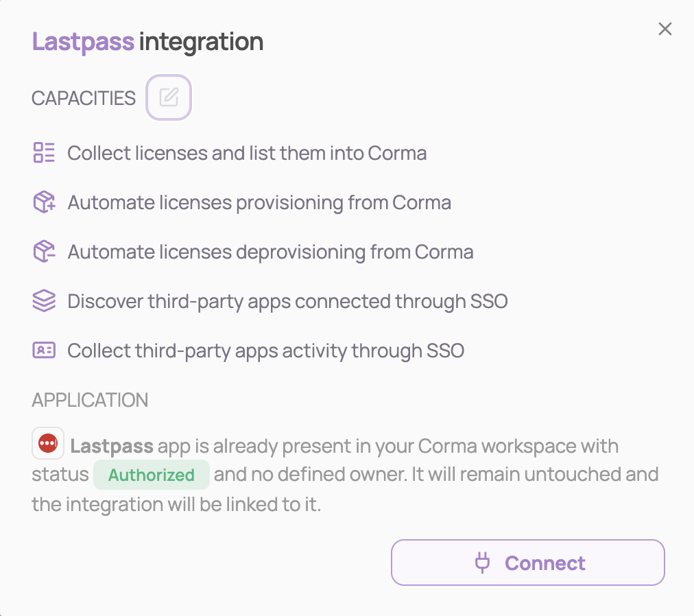Click the license list icon
694x616 pixels.
coord(44,152)
